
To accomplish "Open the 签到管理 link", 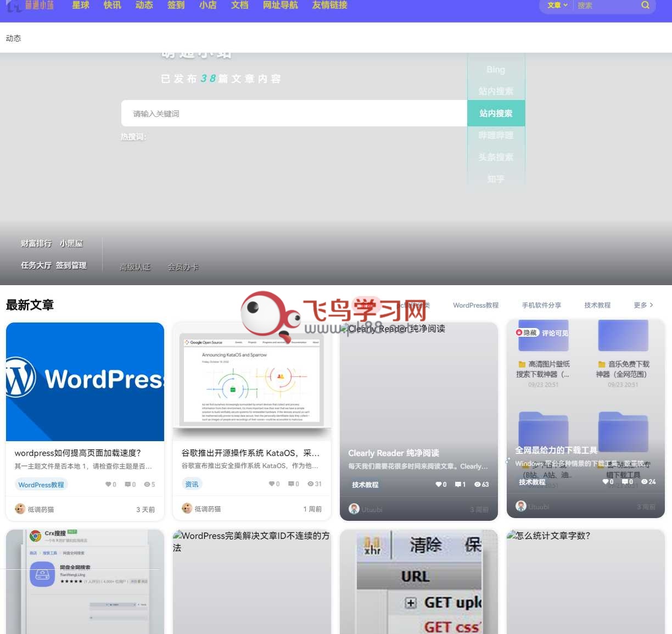I will coord(71,265).
